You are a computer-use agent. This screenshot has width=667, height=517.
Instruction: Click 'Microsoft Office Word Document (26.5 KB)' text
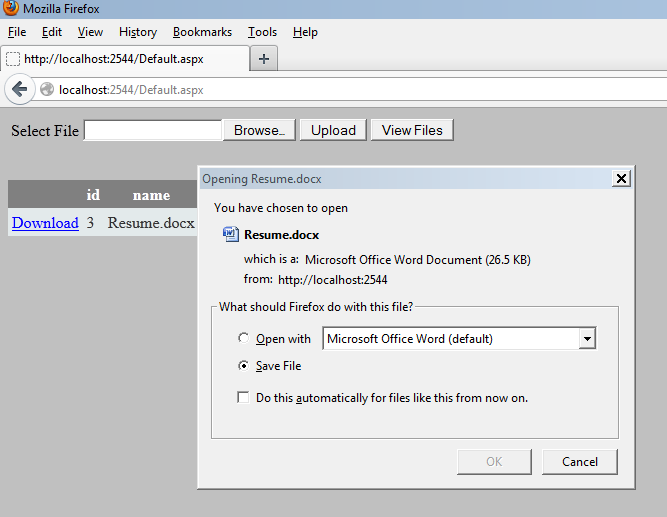418,260
